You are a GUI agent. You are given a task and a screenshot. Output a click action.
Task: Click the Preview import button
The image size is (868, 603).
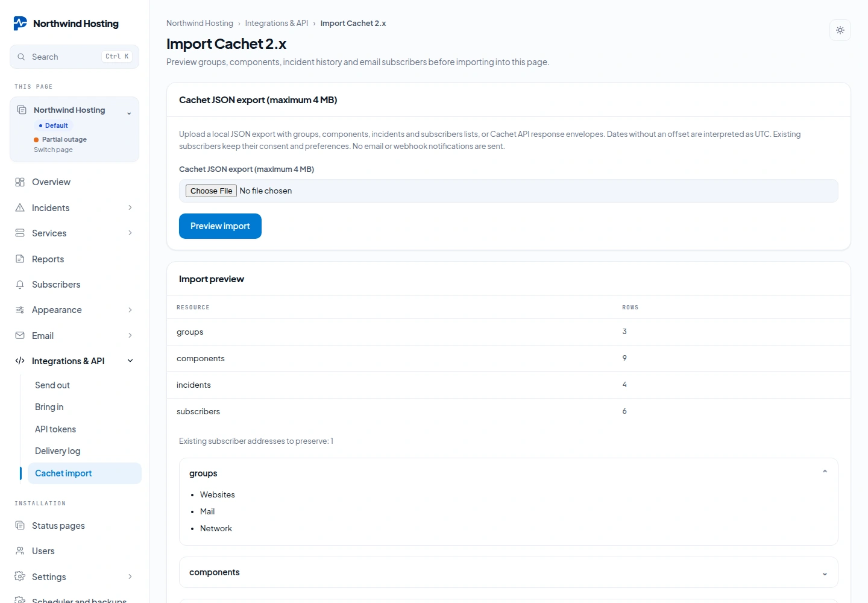click(x=220, y=226)
